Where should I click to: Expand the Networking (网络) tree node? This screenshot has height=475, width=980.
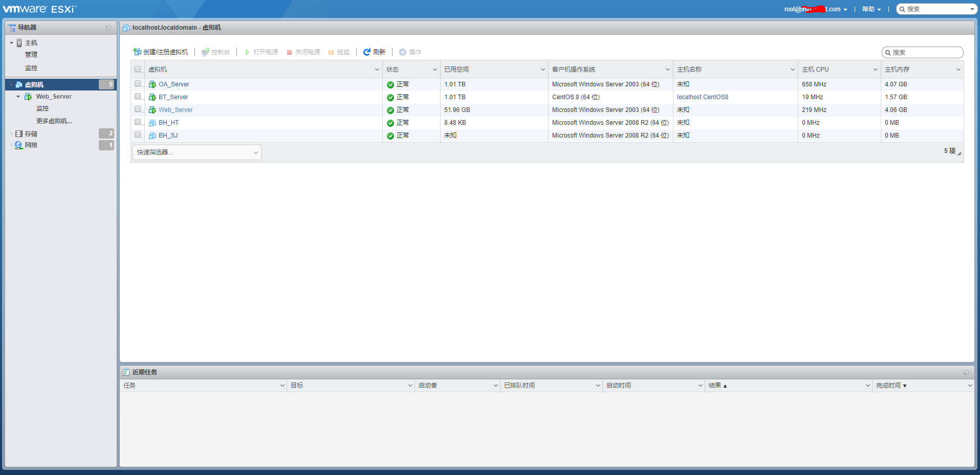point(11,145)
